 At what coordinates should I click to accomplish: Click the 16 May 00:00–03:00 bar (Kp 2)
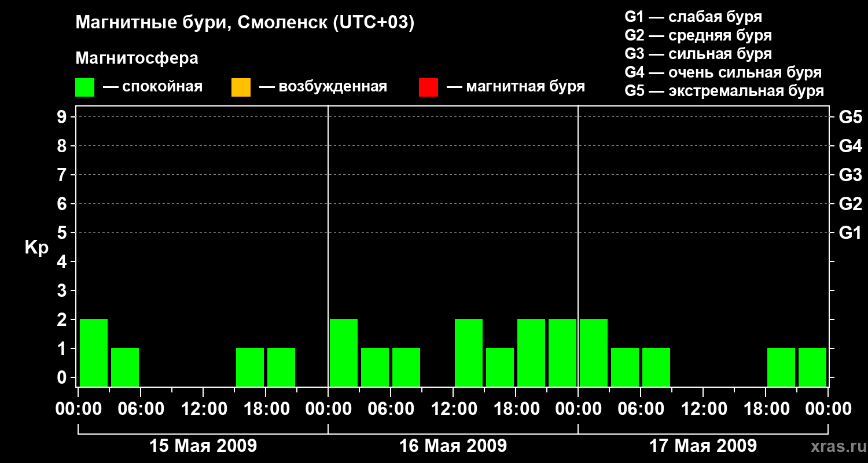coord(344,352)
